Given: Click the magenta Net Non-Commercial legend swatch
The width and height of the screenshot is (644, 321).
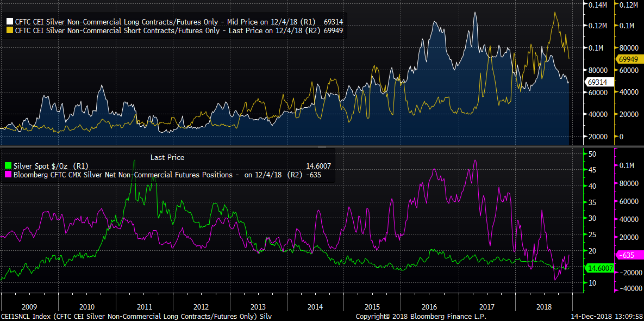Looking at the screenshot, I should (x=8, y=175).
